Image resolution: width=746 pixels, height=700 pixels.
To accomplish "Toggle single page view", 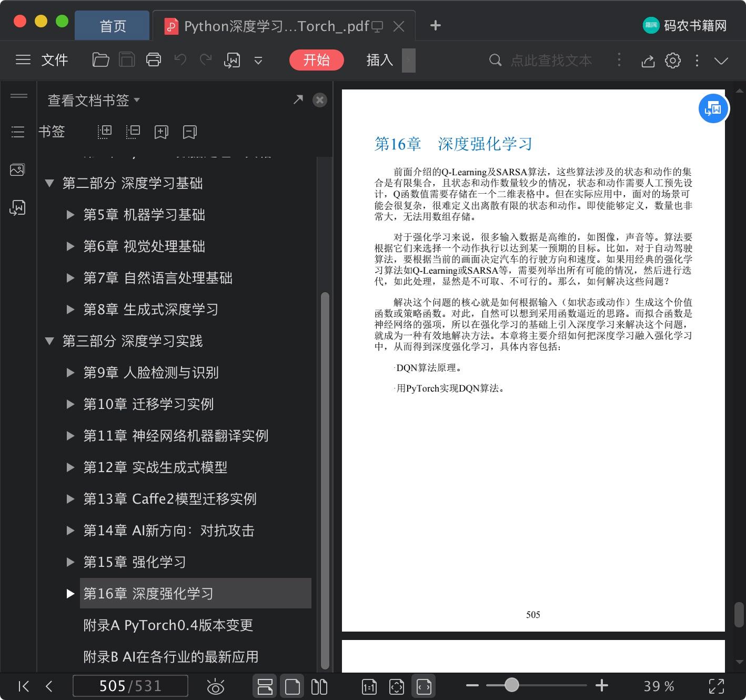I will point(292,686).
